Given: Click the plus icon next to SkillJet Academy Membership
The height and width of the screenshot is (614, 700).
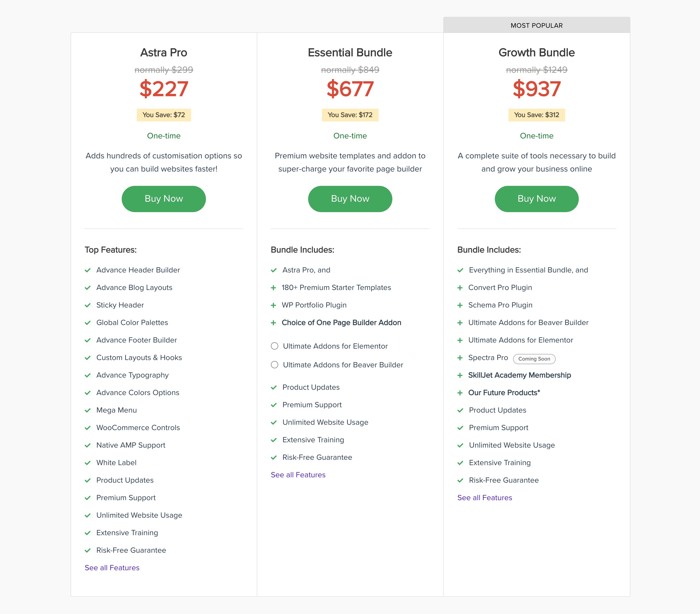Looking at the screenshot, I should pos(460,375).
